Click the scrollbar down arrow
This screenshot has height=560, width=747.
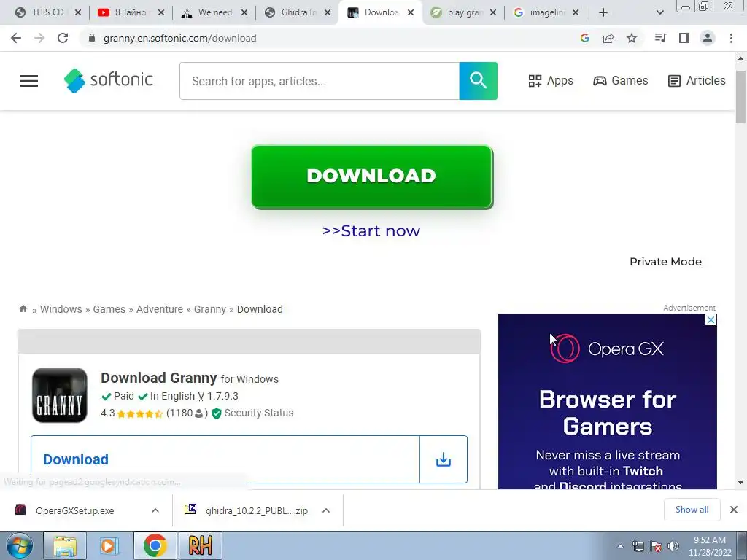[x=741, y=483]
